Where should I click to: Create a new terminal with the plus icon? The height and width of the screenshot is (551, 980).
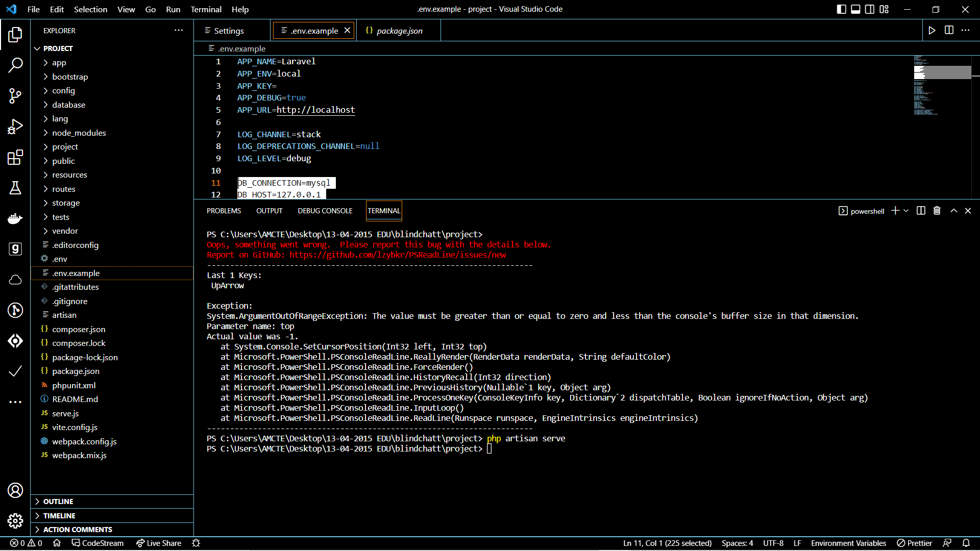pos(896,210)
